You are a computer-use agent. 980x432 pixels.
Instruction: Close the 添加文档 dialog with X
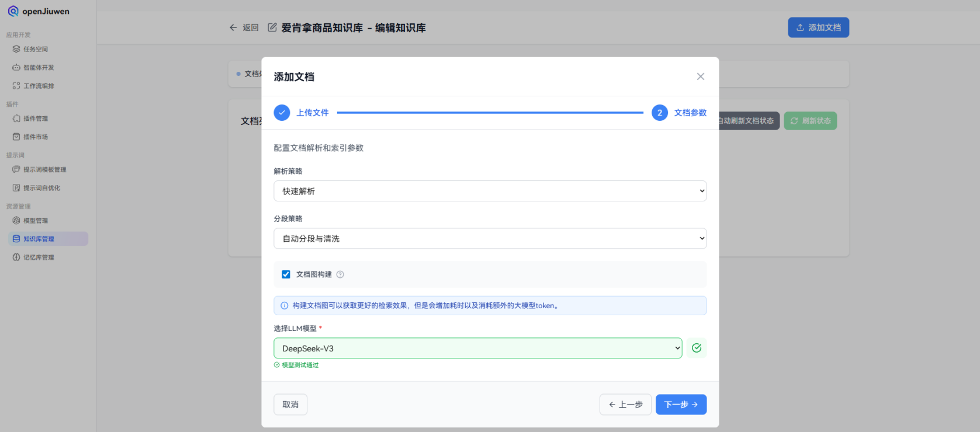[x=701, y=76]
